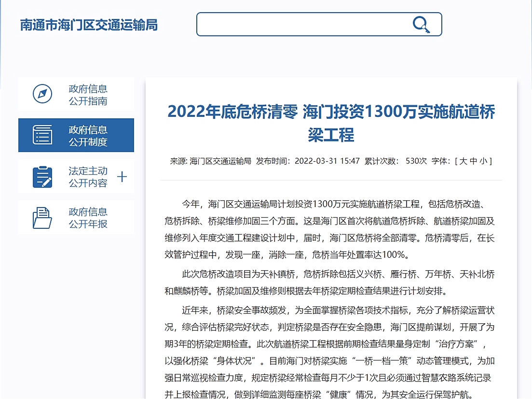
Task: Click source text 来源: 海门区交通运输局
Action: pyautogui.click(x=210, y=161)
